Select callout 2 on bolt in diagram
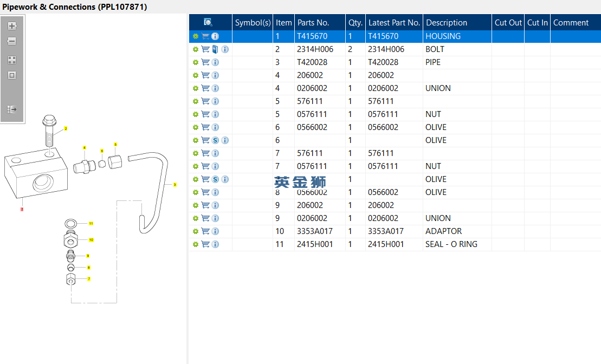Viewport: 601px width, 364px height. coord(66,129)
